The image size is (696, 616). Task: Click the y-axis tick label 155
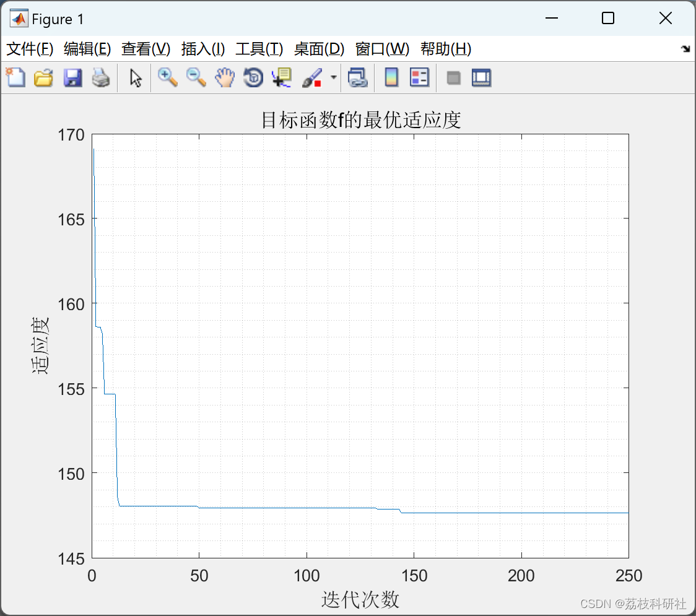(71, 389)
